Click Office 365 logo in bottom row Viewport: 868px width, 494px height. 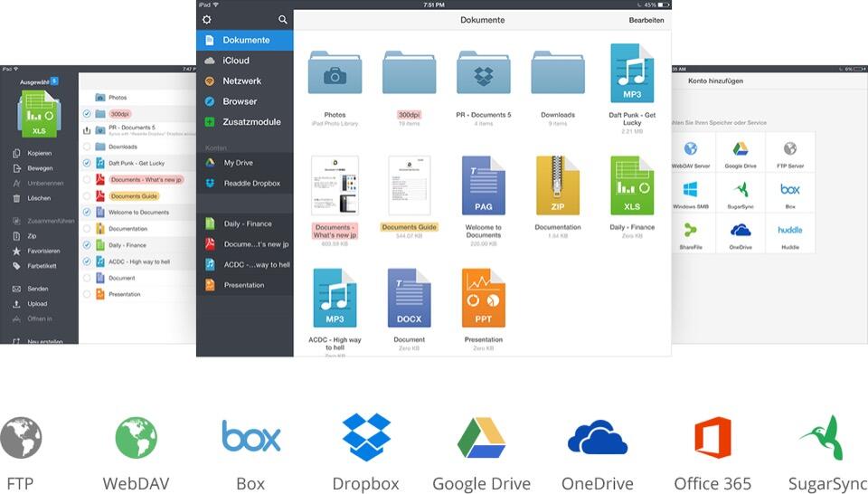pyautogui.click(x=712, y=438)
